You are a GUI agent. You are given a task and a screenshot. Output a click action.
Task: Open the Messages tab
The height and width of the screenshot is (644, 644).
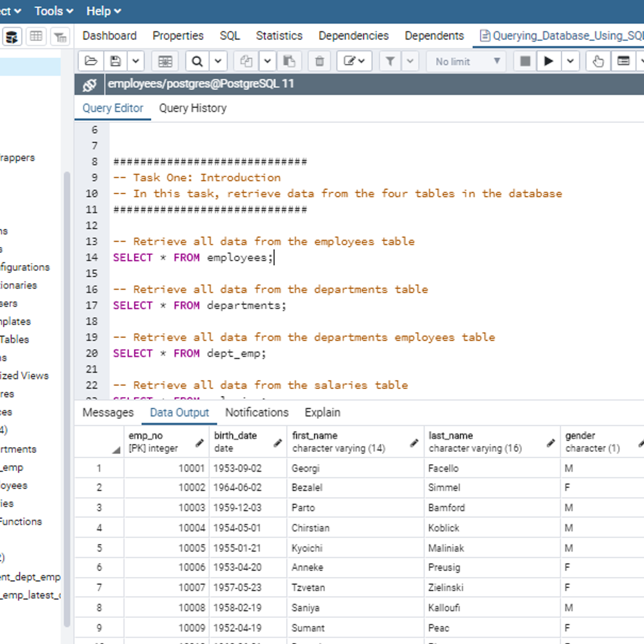tap(108, 413)
